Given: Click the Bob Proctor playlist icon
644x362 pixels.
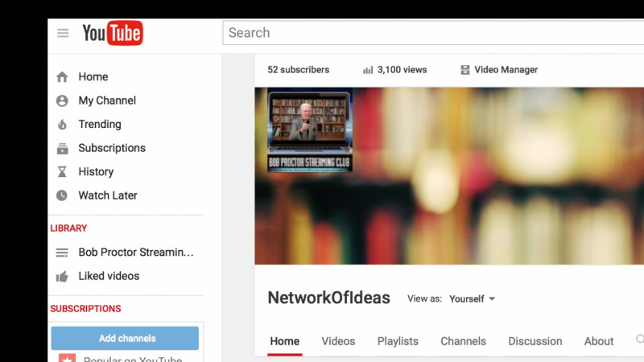Looking at the screenshot, I should [62, 253].
